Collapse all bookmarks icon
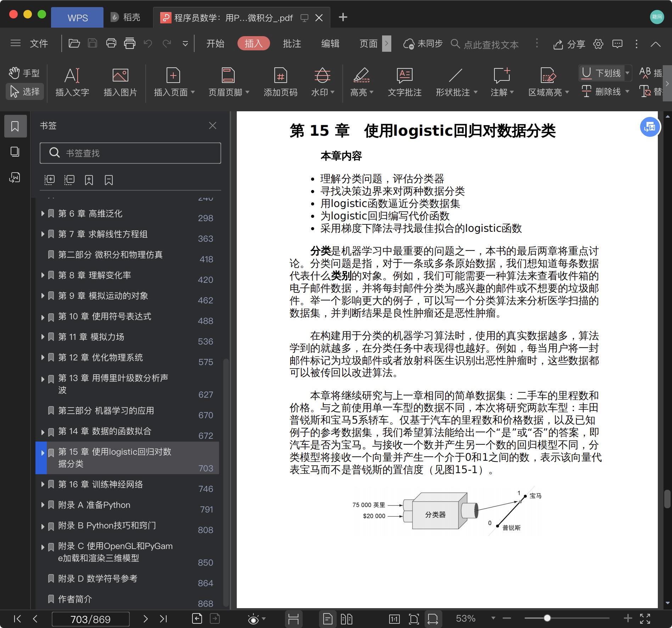 tap(69, 180)
